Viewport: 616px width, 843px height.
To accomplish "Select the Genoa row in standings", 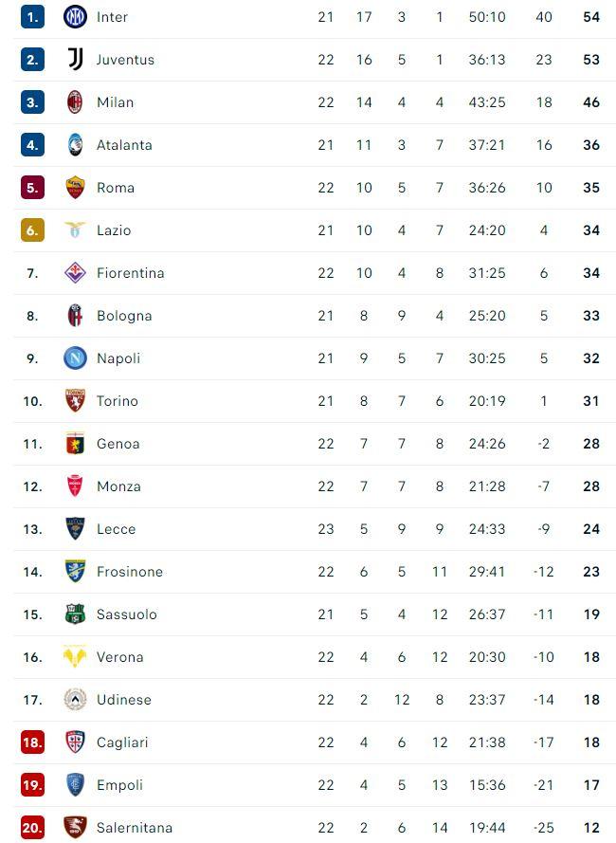I will tap(118, 444).
